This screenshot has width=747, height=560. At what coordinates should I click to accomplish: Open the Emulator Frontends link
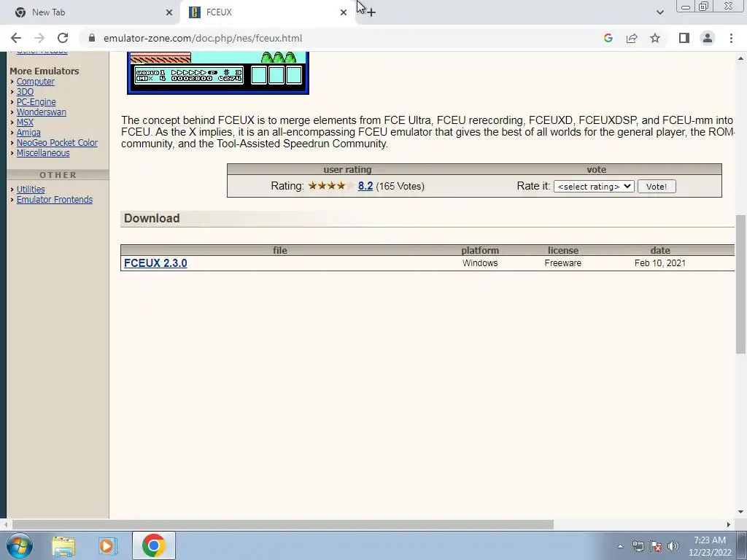(55, 200)
